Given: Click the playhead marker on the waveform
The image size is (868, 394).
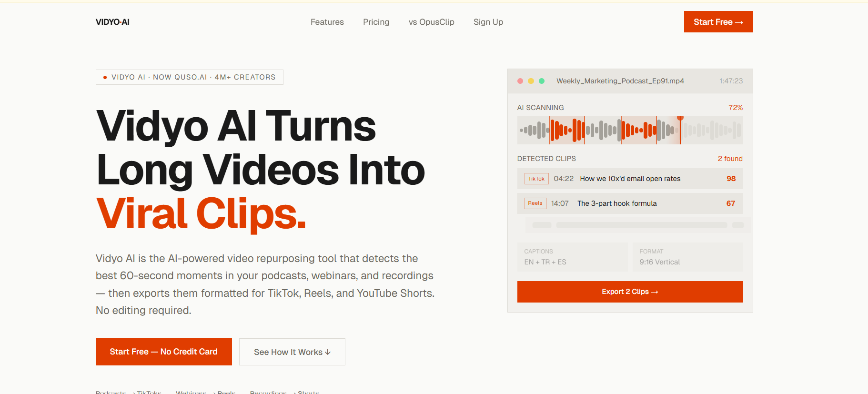Looking at the screenshot, I should click(680, 118).
